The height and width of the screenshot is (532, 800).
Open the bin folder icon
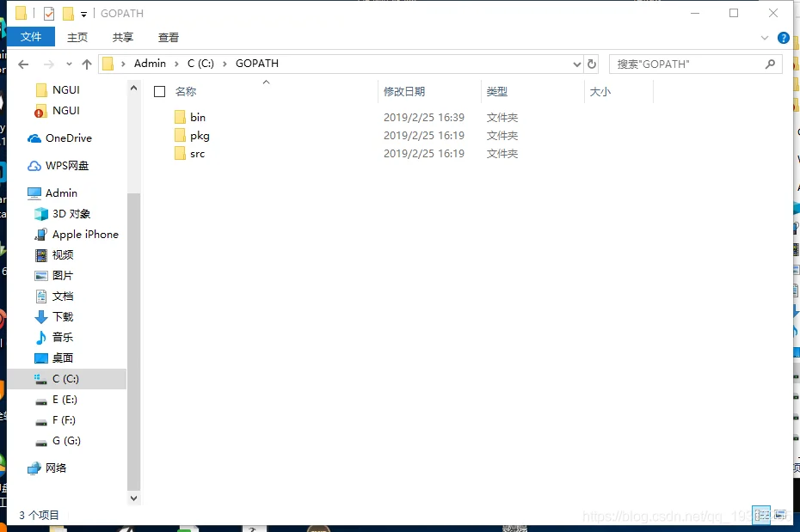click(180, 117)
